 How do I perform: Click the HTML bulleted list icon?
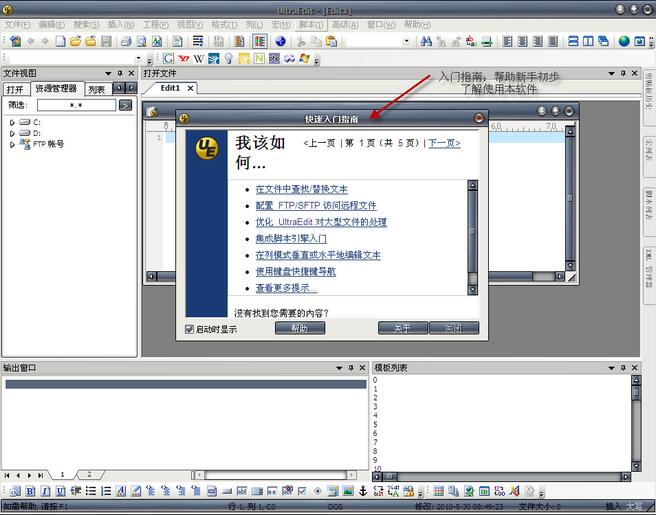coord(91,491)
